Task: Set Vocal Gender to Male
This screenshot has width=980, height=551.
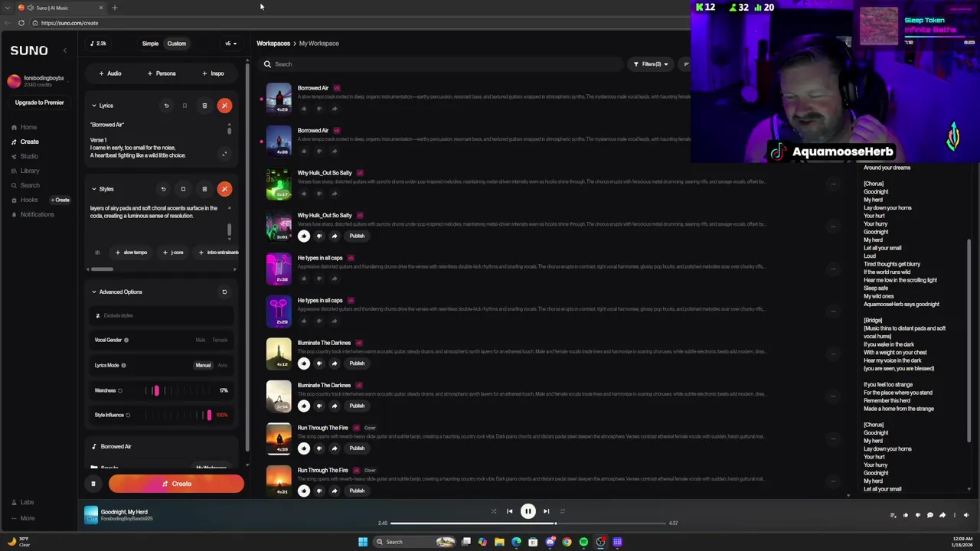Action: point(201,340)
